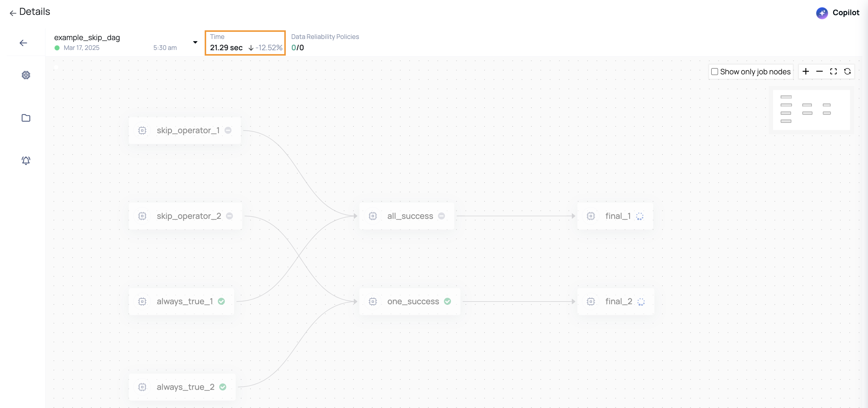Click running spinner on final_2
Viewport: 868px width, 408px height.
coord(641,302)
